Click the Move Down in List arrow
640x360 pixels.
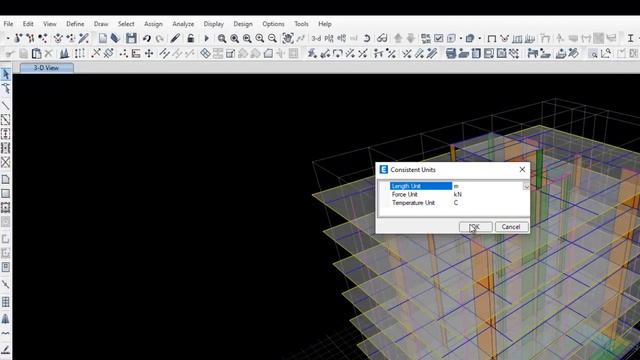click(411, 38)
